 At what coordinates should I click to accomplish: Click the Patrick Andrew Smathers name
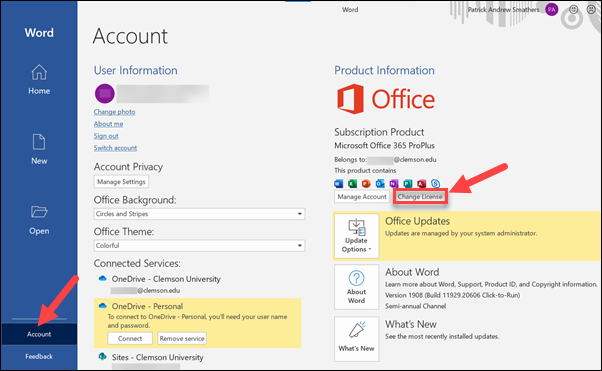(503, 10)
